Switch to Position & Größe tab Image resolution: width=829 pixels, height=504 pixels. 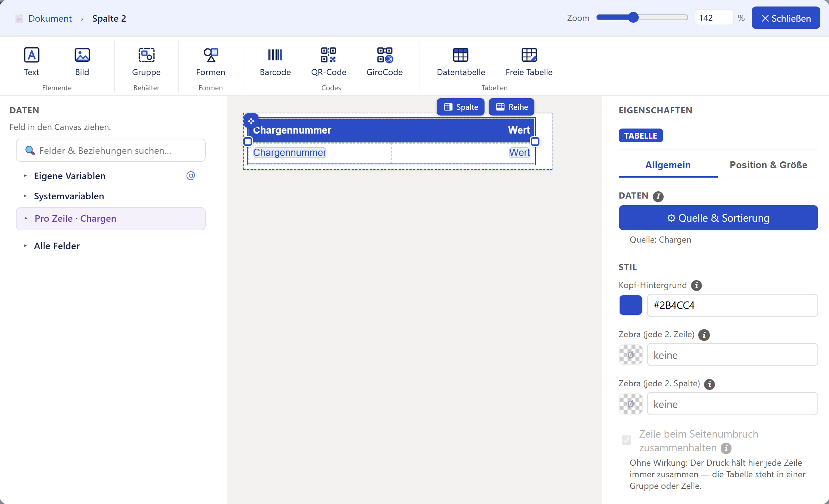tap(768, 165)
